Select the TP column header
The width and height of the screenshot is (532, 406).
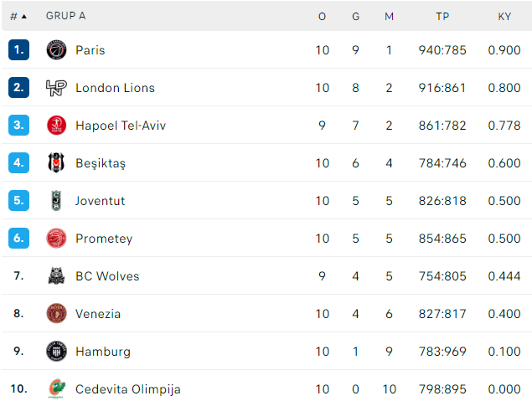coord(442,16)
